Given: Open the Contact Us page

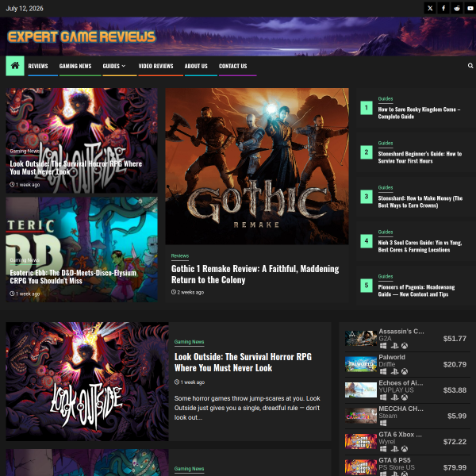Looking at the screenshot, I should (x=232, y=66).
